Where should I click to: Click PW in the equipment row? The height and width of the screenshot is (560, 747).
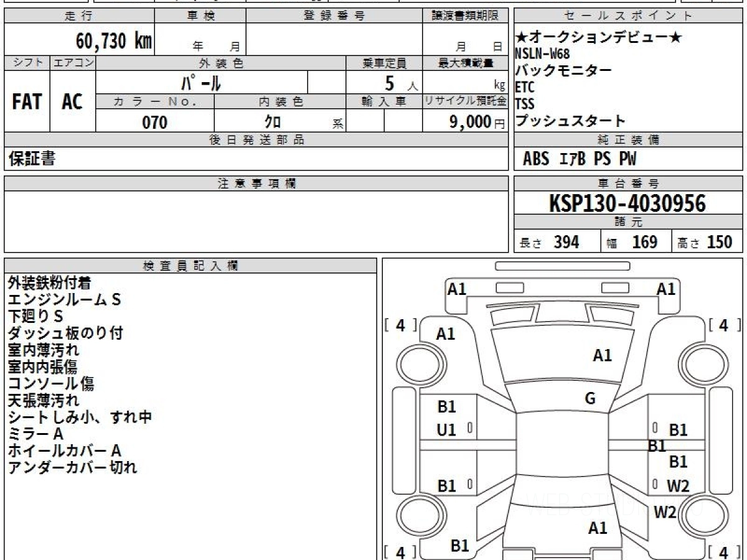coord(628,159)
